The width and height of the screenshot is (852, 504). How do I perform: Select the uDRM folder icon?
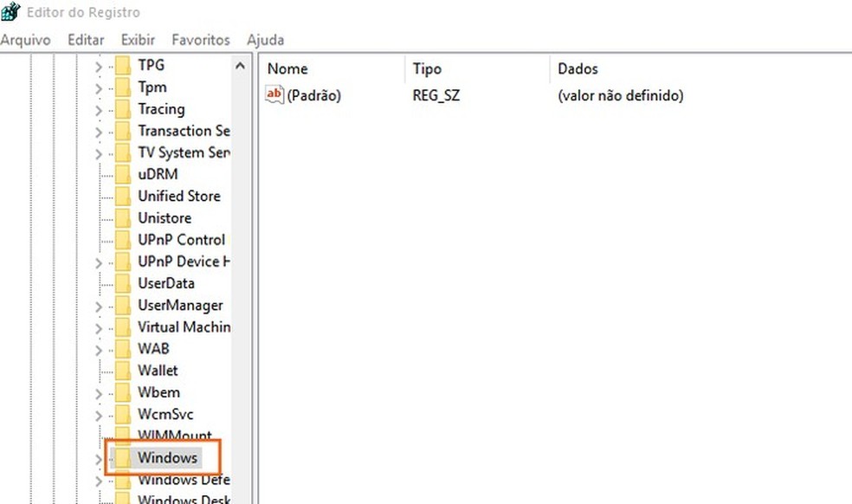point(123,174)
